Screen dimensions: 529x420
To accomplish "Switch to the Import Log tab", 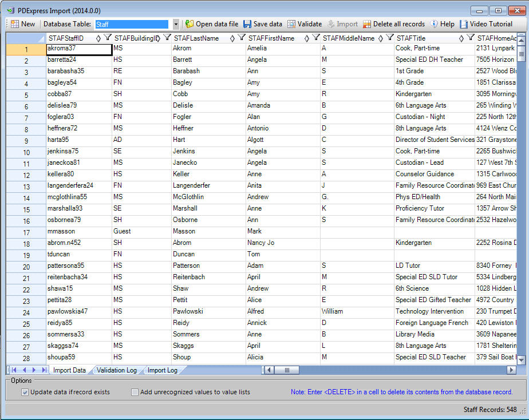I will 162,370.
